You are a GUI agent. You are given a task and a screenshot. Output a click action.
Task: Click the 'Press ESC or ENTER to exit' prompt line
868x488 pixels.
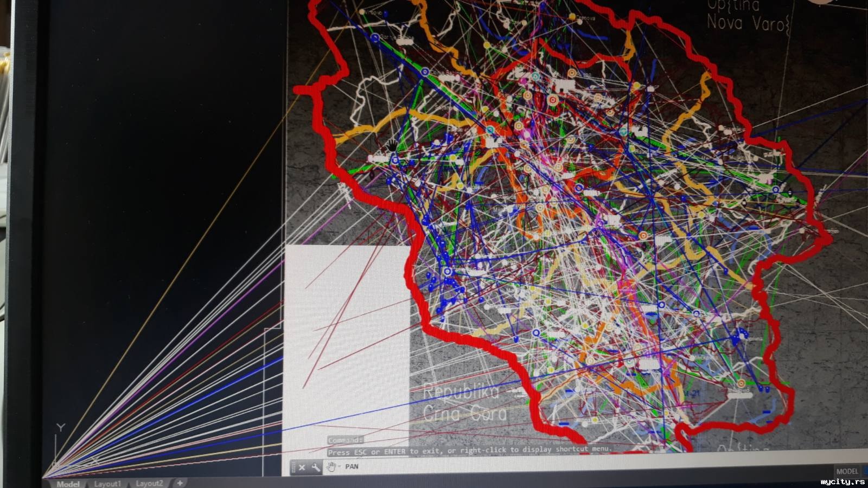469,451
